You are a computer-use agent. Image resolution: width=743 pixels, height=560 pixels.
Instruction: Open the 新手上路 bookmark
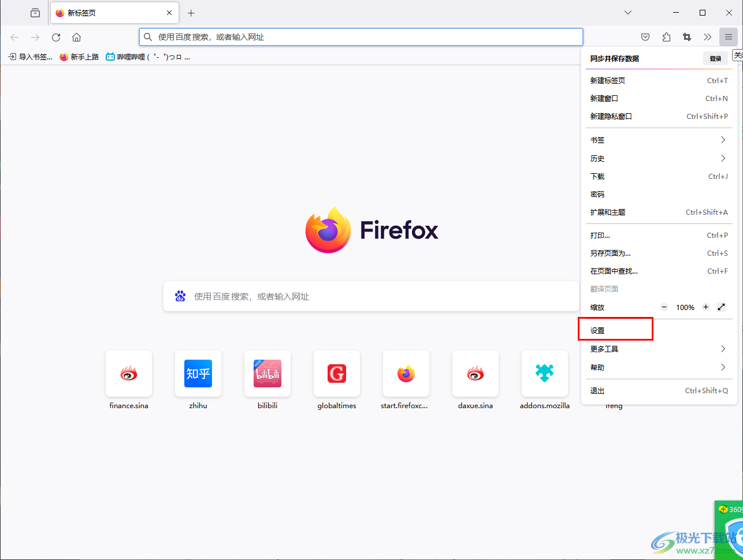(79, 57)
